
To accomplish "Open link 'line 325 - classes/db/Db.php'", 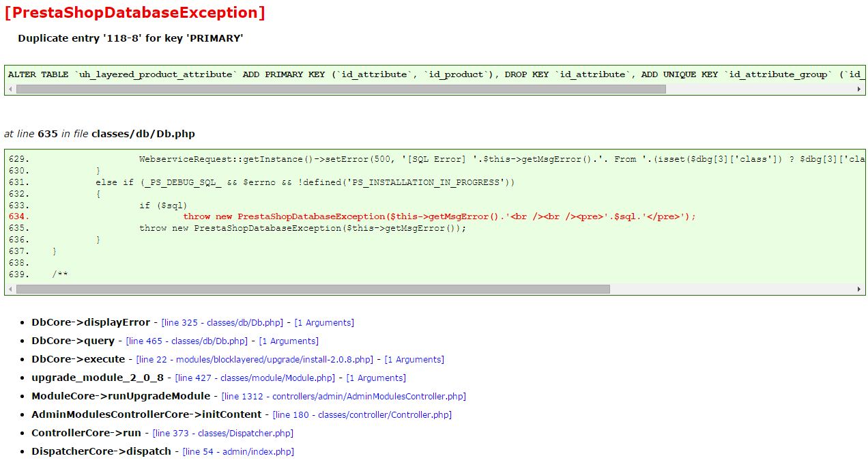I will (222, 323).
